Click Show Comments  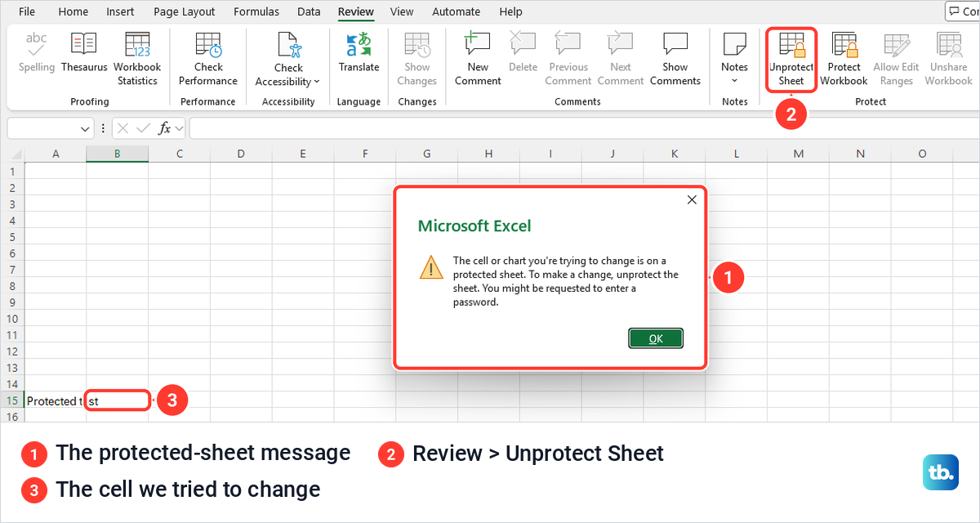(x=675, y=59)
